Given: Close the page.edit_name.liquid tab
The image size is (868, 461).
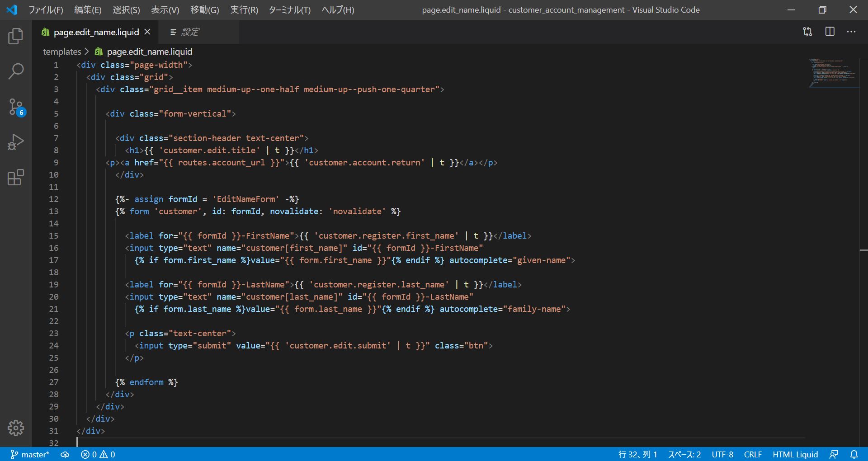Looking at the screenshot, I should (x=147, y=32).
